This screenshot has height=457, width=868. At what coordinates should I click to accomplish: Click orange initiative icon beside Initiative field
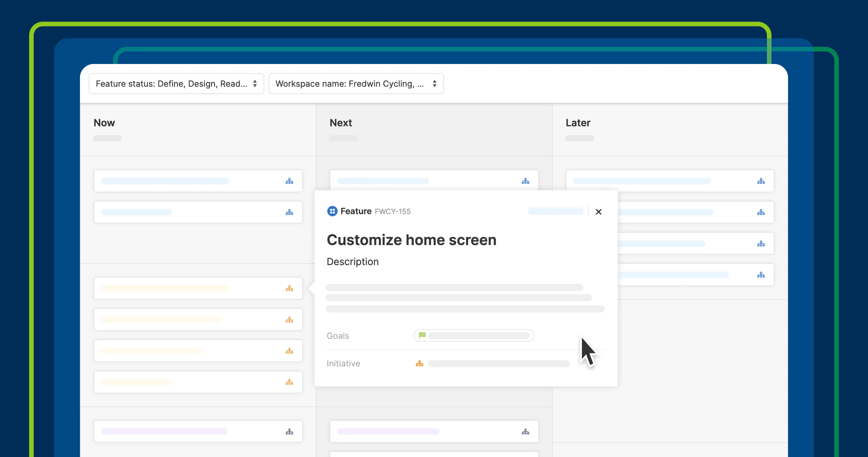click(x=419, y=364)
